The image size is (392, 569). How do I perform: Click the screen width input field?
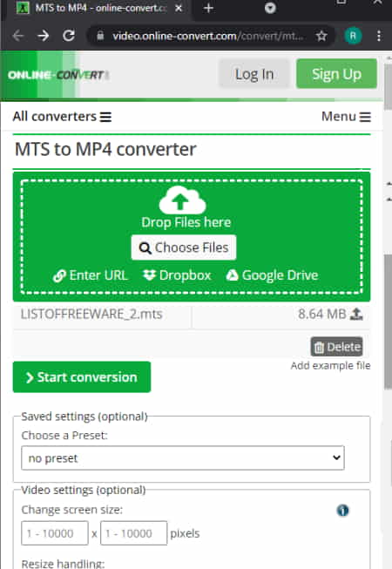point(55,533)
